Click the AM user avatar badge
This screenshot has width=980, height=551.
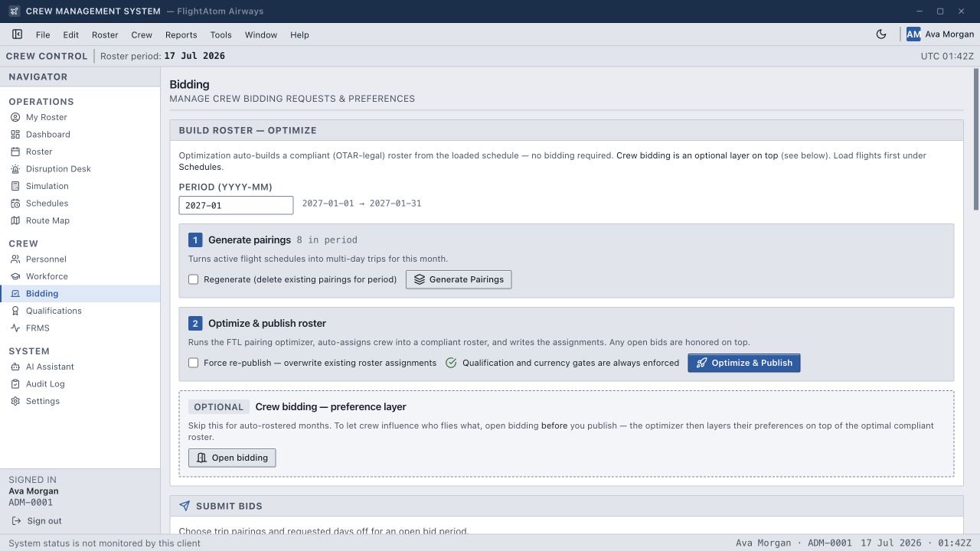pyautogui.click(x=913, y=34)
